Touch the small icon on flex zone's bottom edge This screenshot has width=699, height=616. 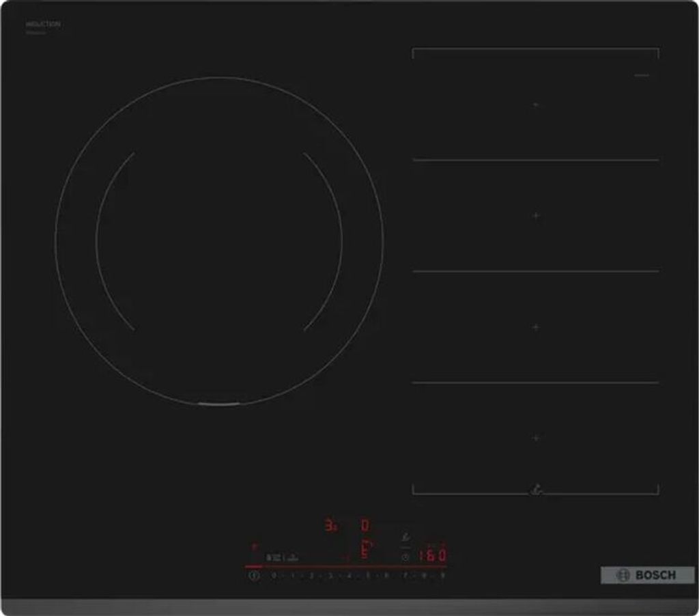[x=537, y=489]
